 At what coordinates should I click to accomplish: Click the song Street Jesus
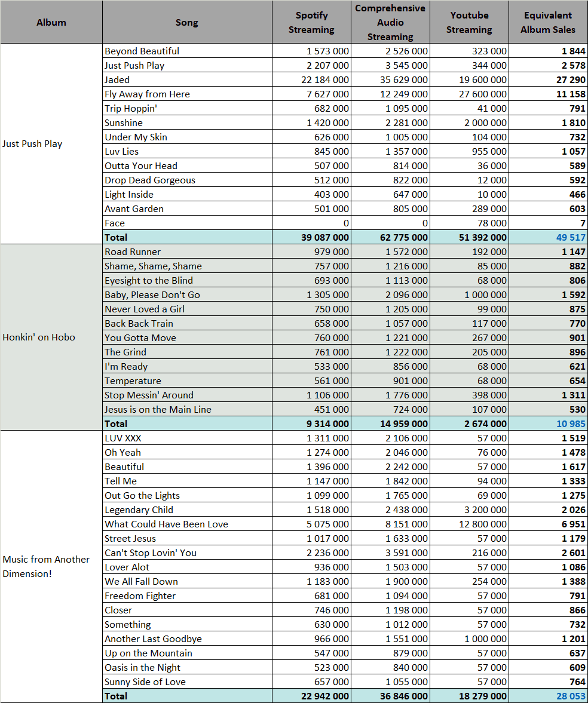[187, 539]
